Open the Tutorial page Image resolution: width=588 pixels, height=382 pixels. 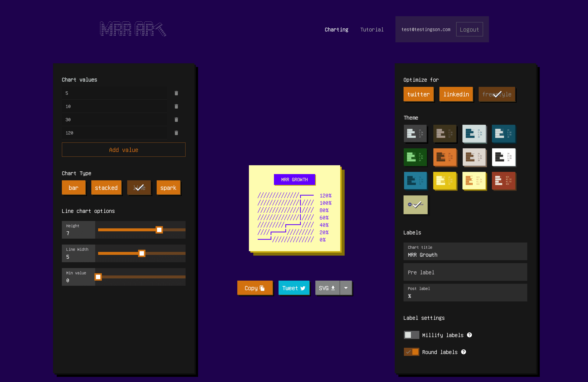click(372, 30)
